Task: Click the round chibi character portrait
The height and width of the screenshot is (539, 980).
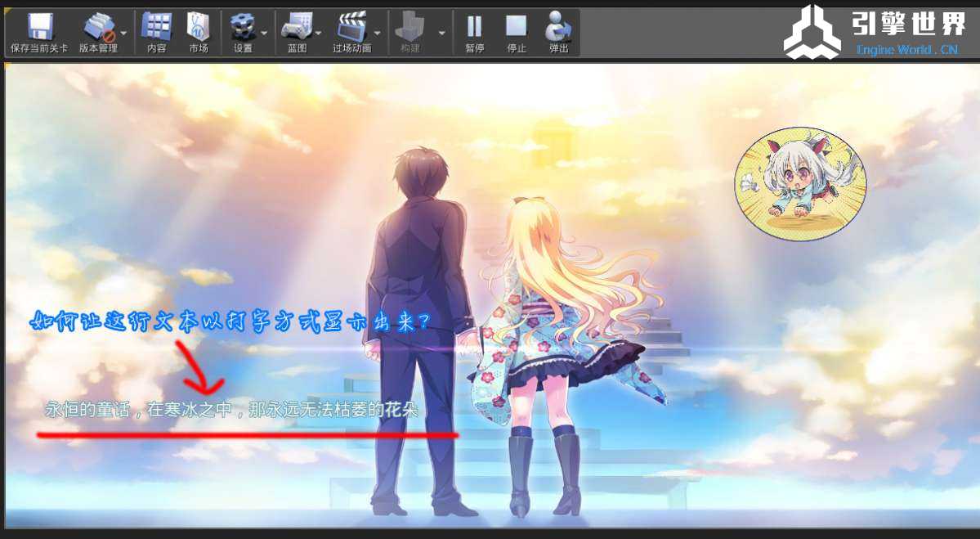Action: coord(800,184)
